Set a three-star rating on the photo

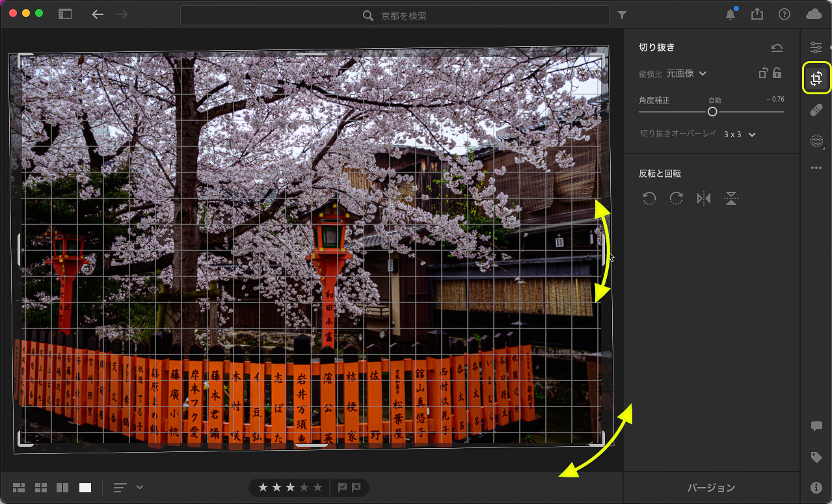(289, 487)
